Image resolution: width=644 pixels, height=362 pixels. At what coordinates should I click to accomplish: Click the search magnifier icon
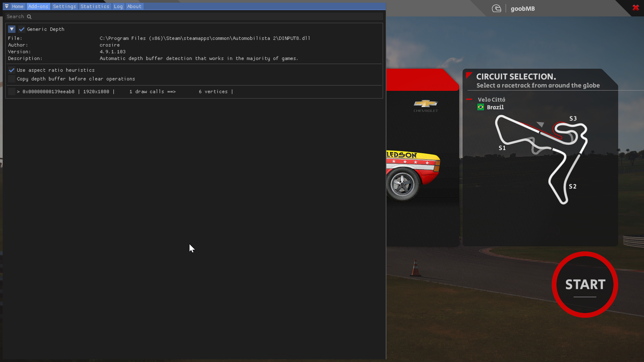[29, 17]
